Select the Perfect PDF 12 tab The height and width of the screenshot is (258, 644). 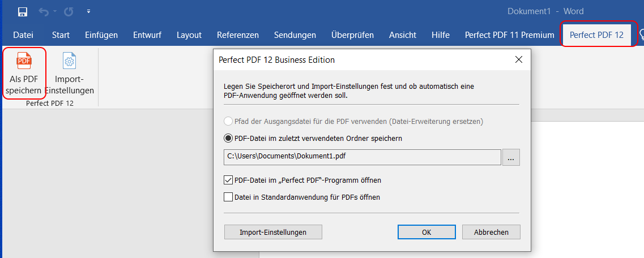pyautogui.click(x=596, y=35)
